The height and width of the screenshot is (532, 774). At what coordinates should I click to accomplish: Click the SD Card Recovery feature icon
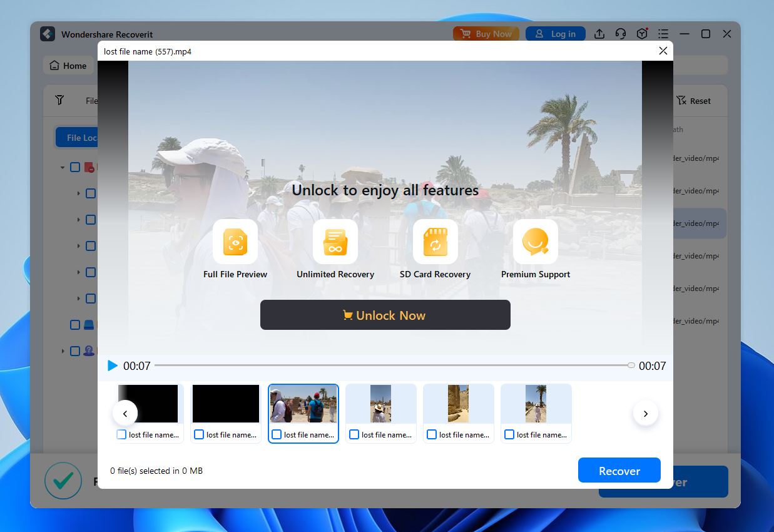[x=435, y=242]
